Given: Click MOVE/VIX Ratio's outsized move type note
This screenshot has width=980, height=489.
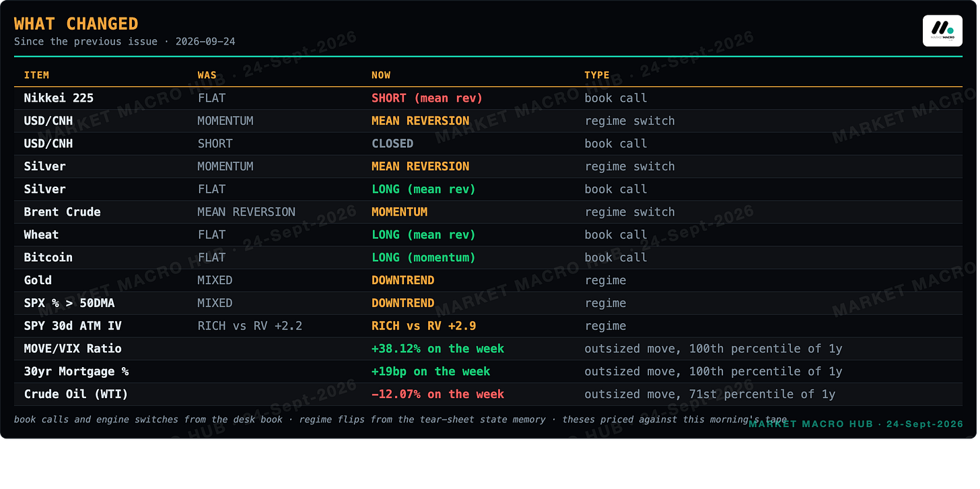Looking at the screenshot, I should [713, 349].
